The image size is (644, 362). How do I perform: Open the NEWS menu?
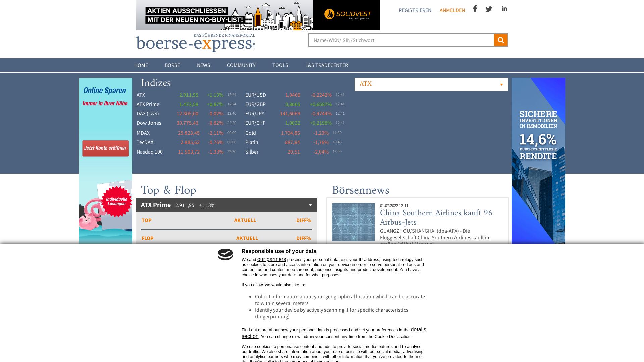(x=204, y=65)
